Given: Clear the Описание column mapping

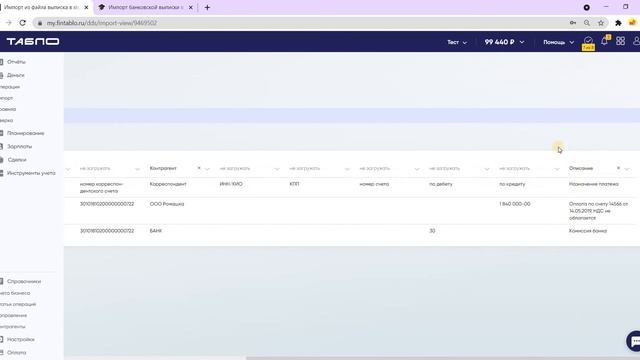Looking at the screenshot, I should (618, 168).
